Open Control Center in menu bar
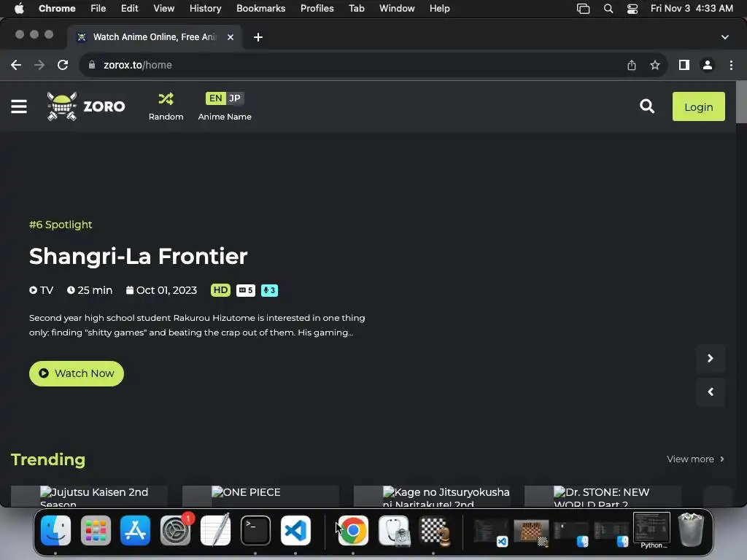This screenshot has height=560, width=747. (632, 9)
